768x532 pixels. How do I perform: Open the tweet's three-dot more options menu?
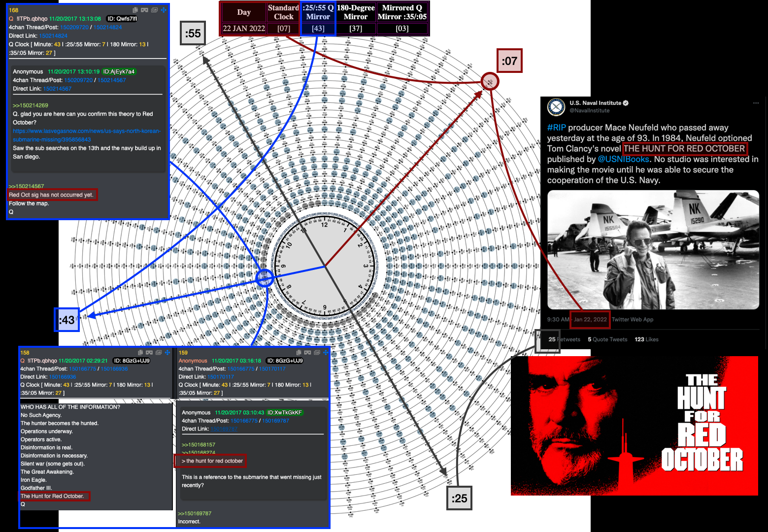[756, 103]
